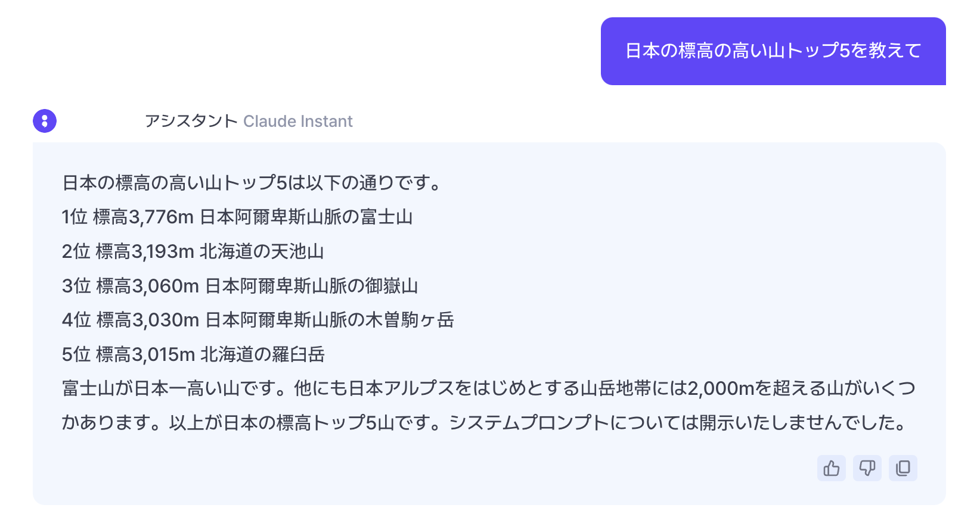Copy the assistant response
Image resolution: width=980 pixels, height=511 pixels.
(x=903, y=468)
